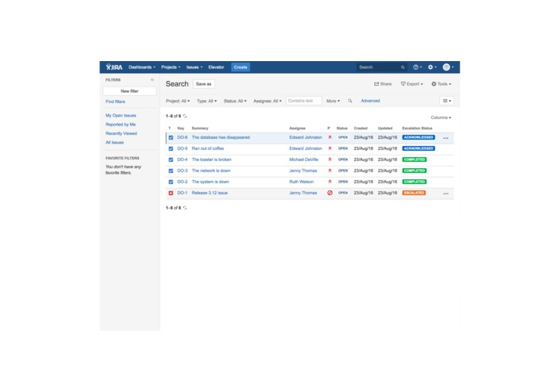The height and width of the screenshot is (392, 552).
Task: Select All Issues filter
Action: click(114, 142)
